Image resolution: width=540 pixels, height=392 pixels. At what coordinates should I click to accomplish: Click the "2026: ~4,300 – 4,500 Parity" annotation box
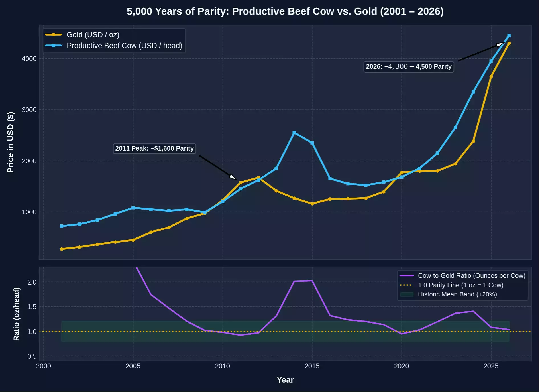tap(409, 67)
